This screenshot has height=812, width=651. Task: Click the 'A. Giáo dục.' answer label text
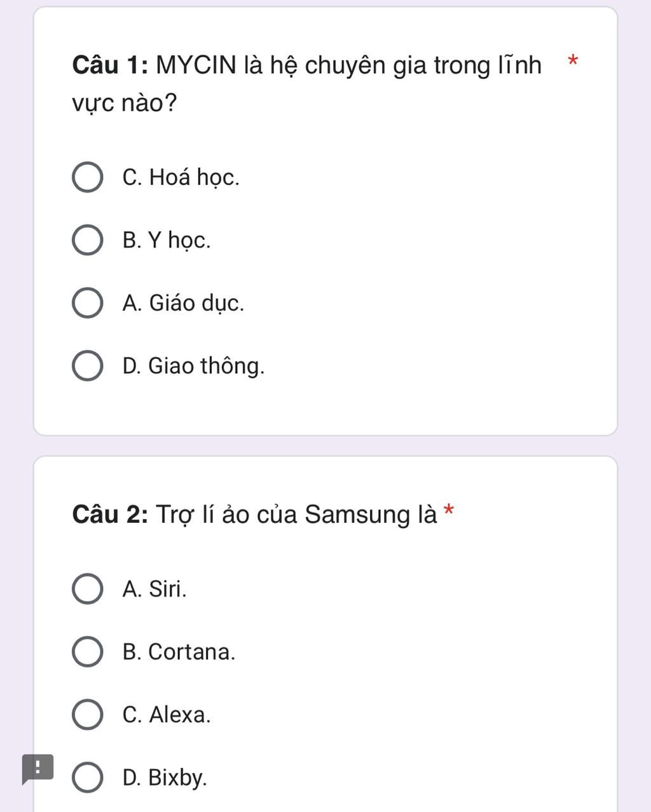tap(183, 303)
